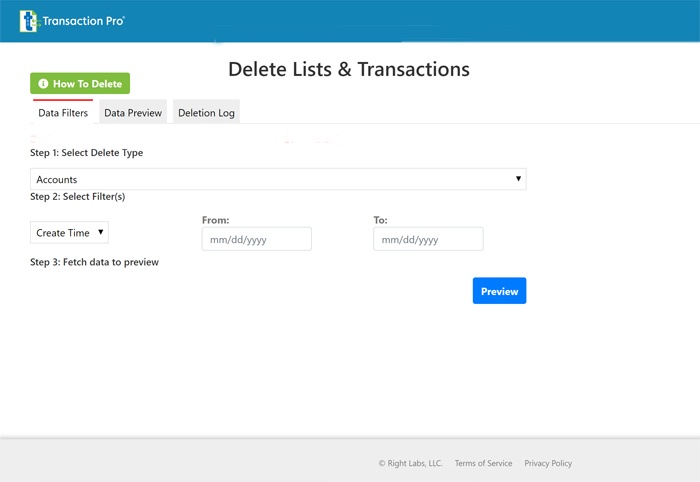Screen dimensions: 700x482
Task: Expand the Create Time filter dropdown
Action: [69, 233]
